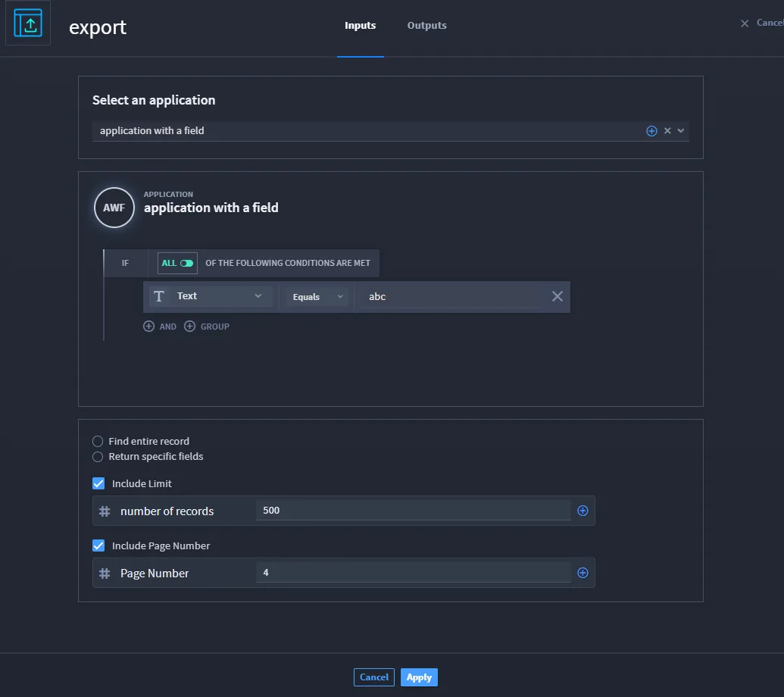Remove the Text Equals abc condition
This screenshot has height=697, width=784.
(557, 296)
